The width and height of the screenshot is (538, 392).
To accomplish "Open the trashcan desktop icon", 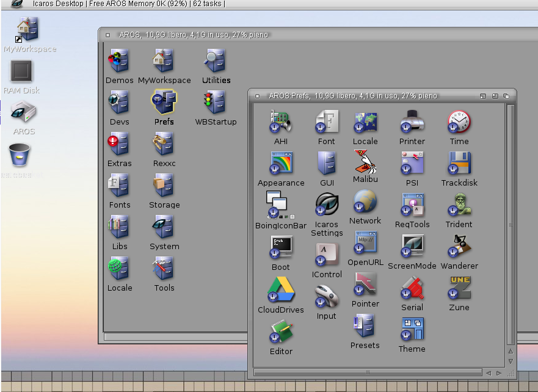I will (20, 154).
